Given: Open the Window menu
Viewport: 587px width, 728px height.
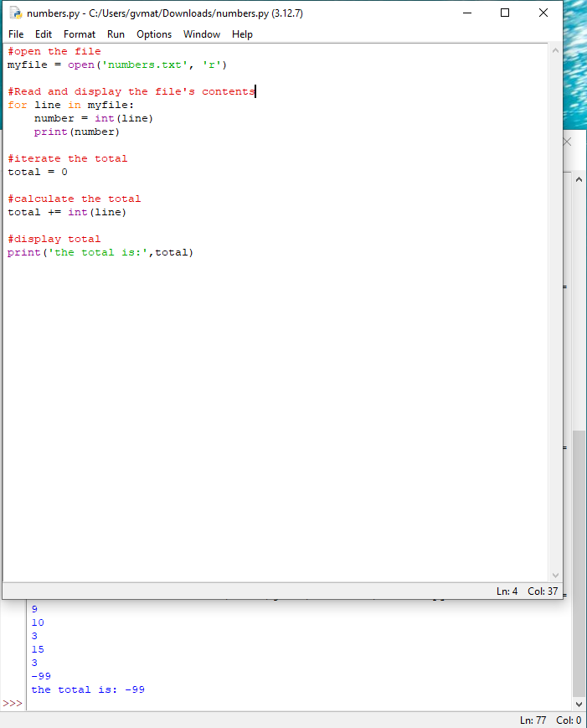Looking at the screenshot, I should coord(202,34).
